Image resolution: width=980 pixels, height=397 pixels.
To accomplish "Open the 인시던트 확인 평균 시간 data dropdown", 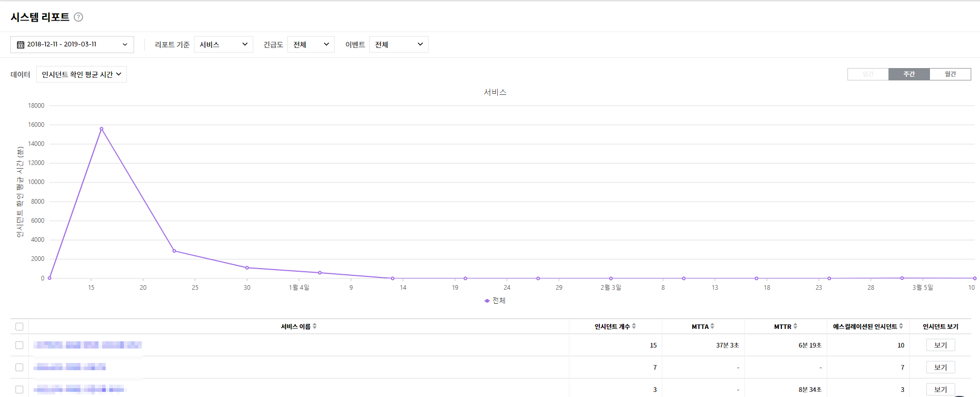I will [81, 75].
